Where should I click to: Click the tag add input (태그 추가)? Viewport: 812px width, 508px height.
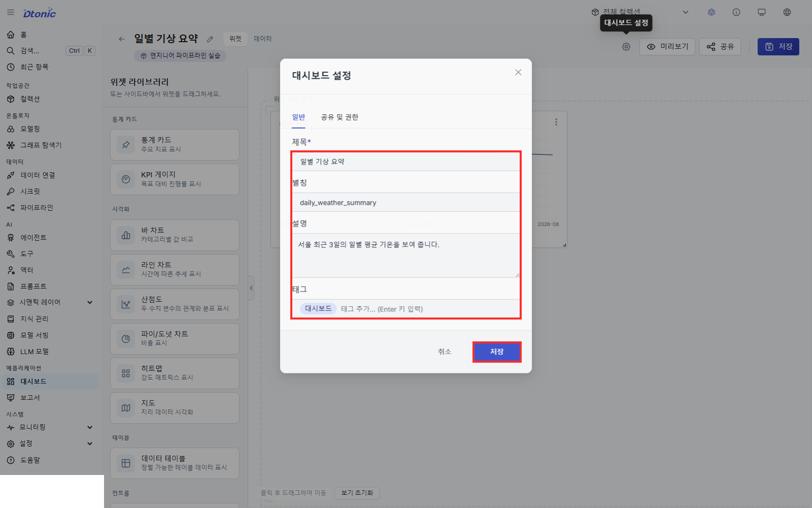pos(382,309)
